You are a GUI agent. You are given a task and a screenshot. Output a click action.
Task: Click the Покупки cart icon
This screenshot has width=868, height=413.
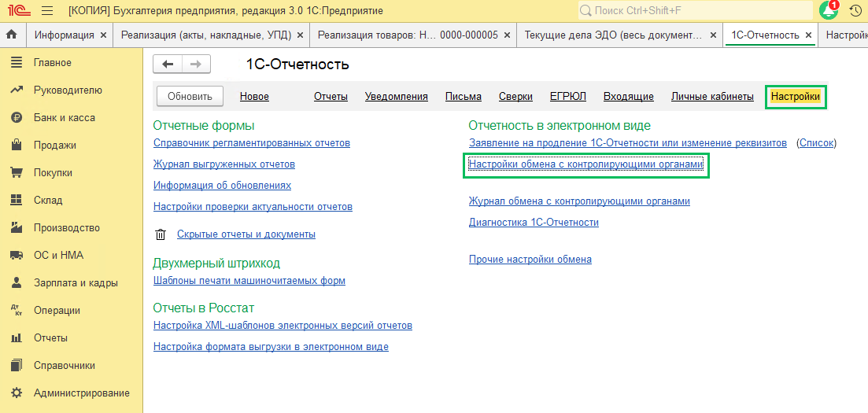pyautogui.click(x=17, y=173)
